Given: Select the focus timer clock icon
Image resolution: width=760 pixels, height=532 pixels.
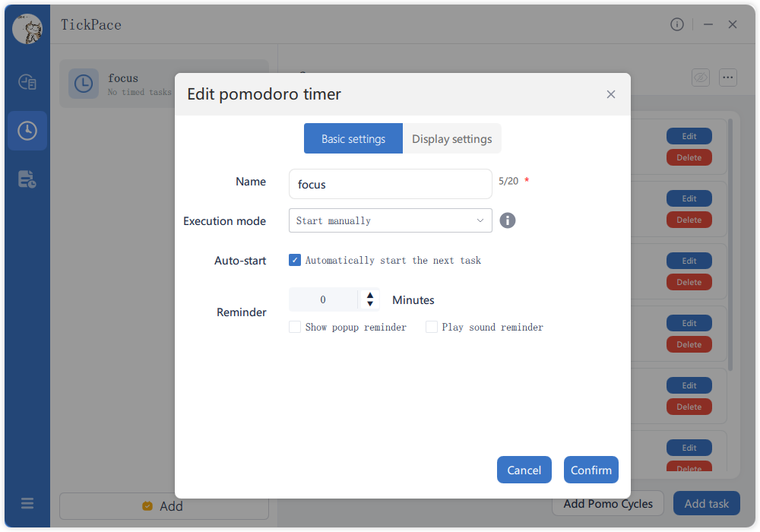Looking at the screenshot, I should click(84, 84).
